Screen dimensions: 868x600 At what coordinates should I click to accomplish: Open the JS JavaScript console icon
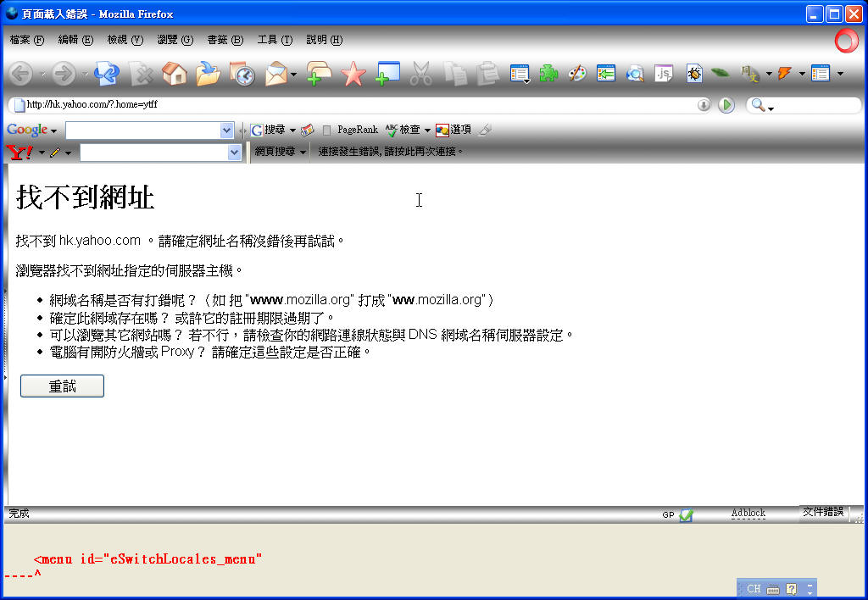664,73
